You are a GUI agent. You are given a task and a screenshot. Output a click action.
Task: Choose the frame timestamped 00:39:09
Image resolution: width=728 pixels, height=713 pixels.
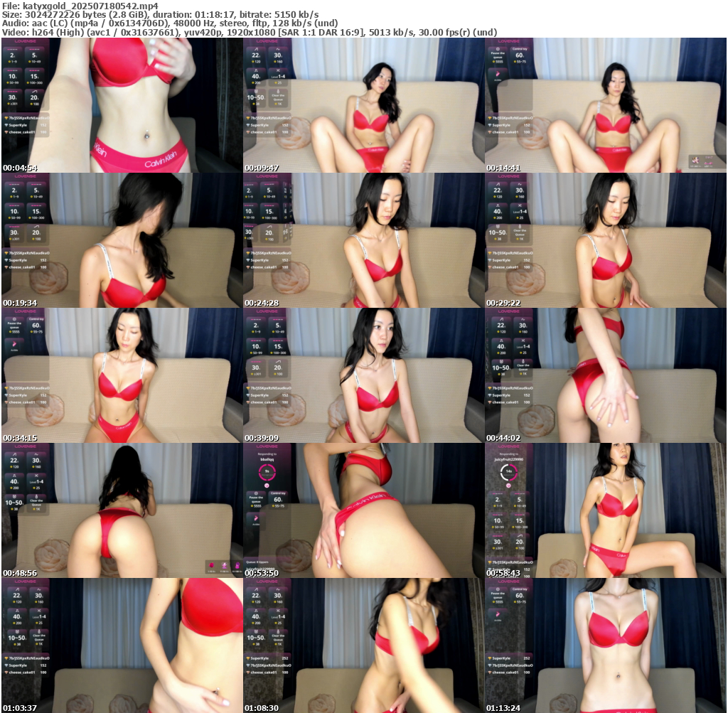364,375
